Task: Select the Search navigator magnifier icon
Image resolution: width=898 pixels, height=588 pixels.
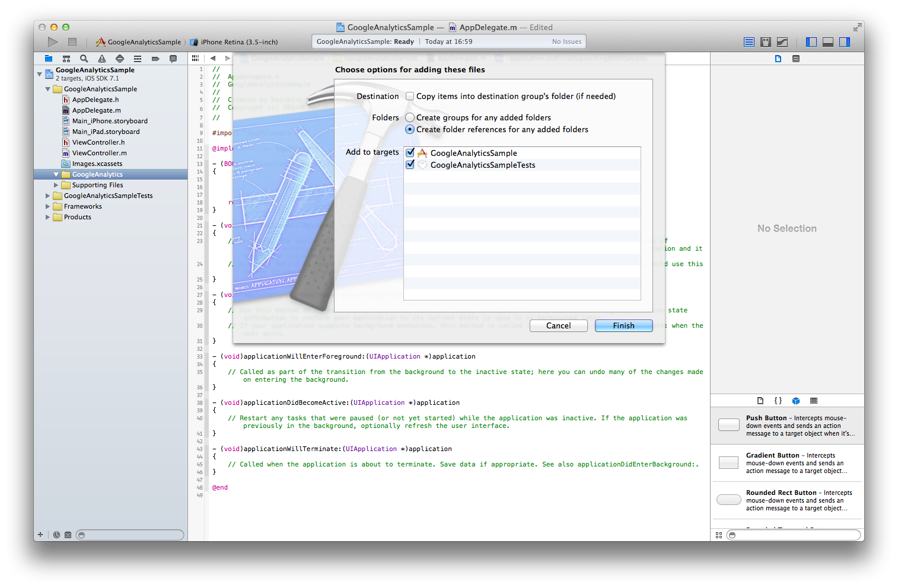Action: pos(84,58)
